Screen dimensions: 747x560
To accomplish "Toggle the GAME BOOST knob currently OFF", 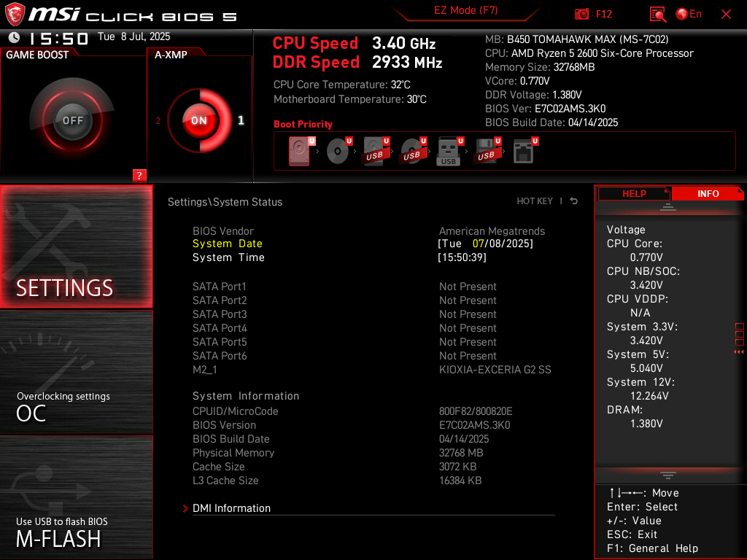I will [x=72, y=120].
